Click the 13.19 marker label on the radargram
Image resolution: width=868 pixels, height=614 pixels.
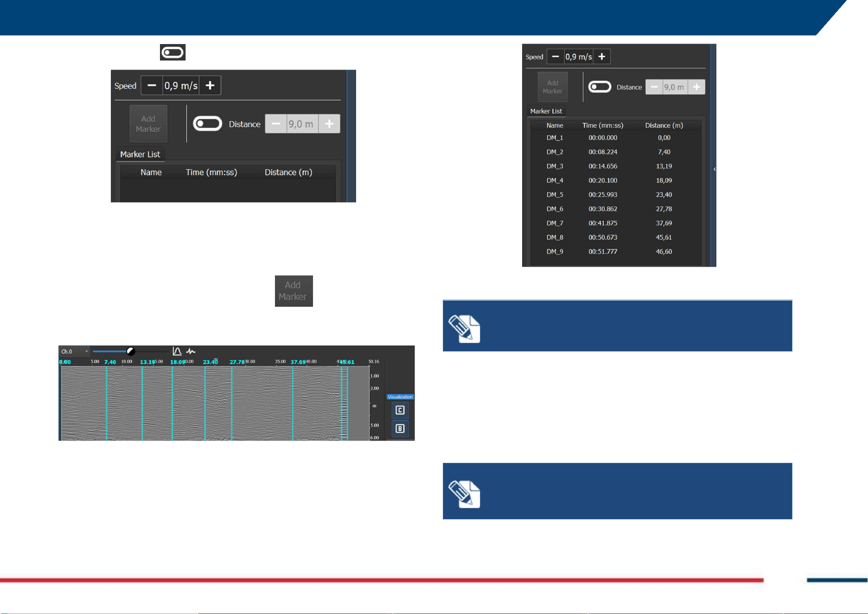point(147,362)
